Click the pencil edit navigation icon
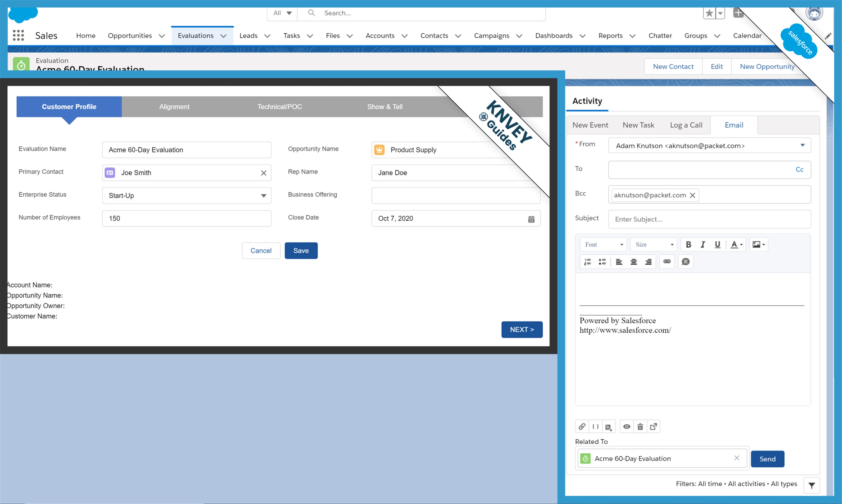The image size is (842, 504). click(828, 36)
